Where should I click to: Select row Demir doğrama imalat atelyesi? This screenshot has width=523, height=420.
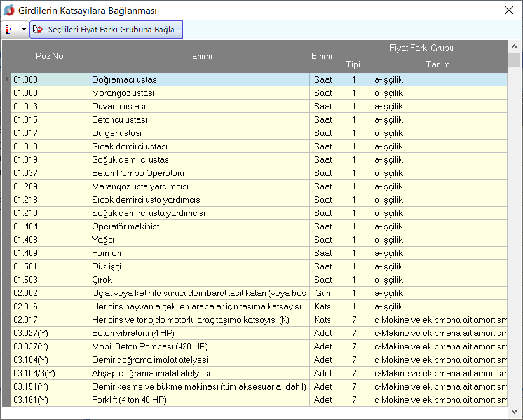(x=259, y=360)
